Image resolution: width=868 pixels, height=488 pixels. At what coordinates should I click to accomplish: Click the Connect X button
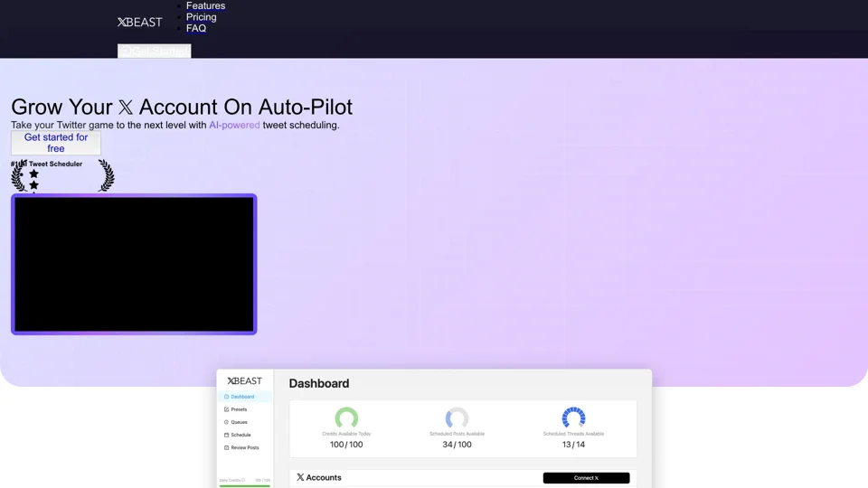point(586,478)
